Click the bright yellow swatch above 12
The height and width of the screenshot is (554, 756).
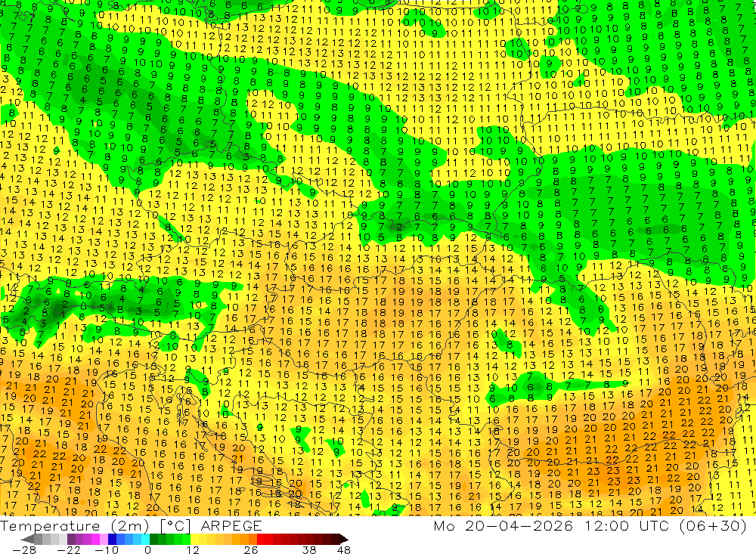tap(194, 539)
